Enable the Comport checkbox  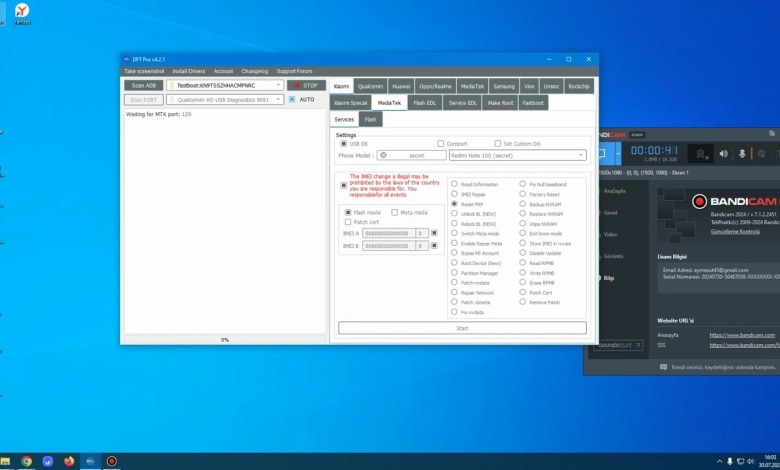(x=440, y=143)
